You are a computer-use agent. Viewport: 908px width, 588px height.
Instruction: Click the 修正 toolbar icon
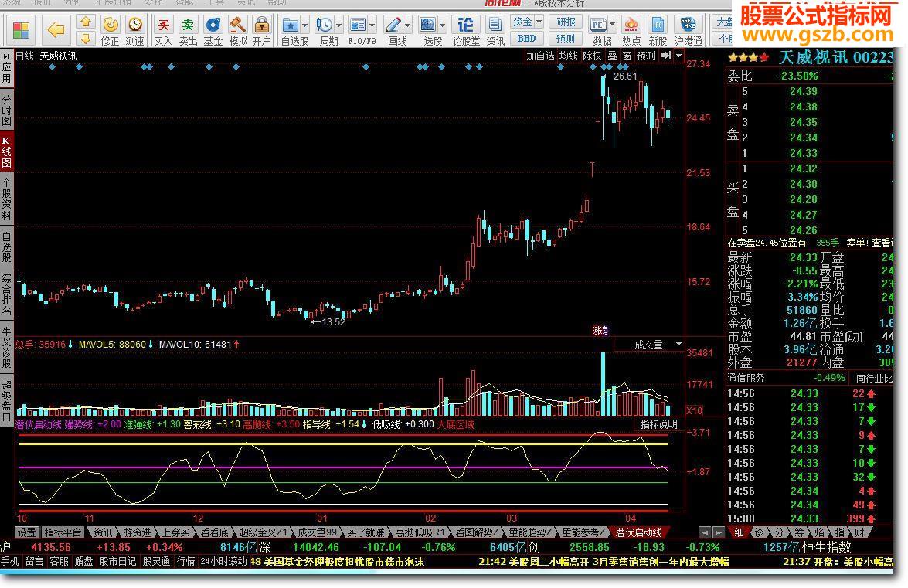[x=110, y=31]
